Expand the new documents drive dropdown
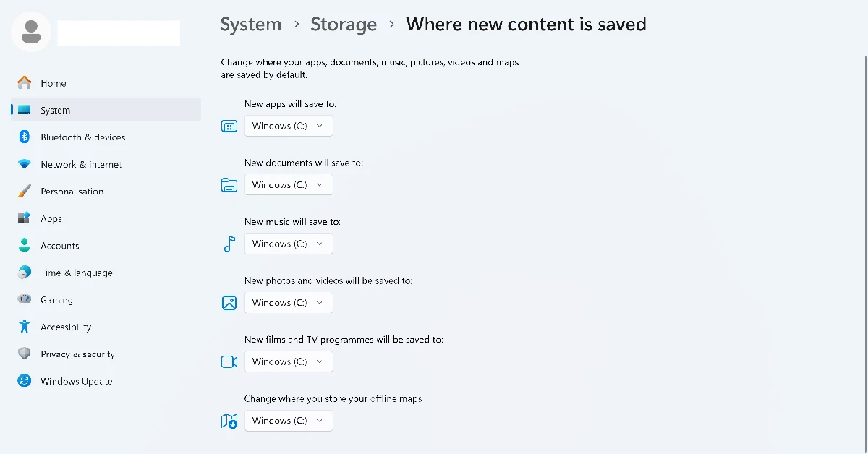Viewport: 868px width, 454px height. pos(289,185)
